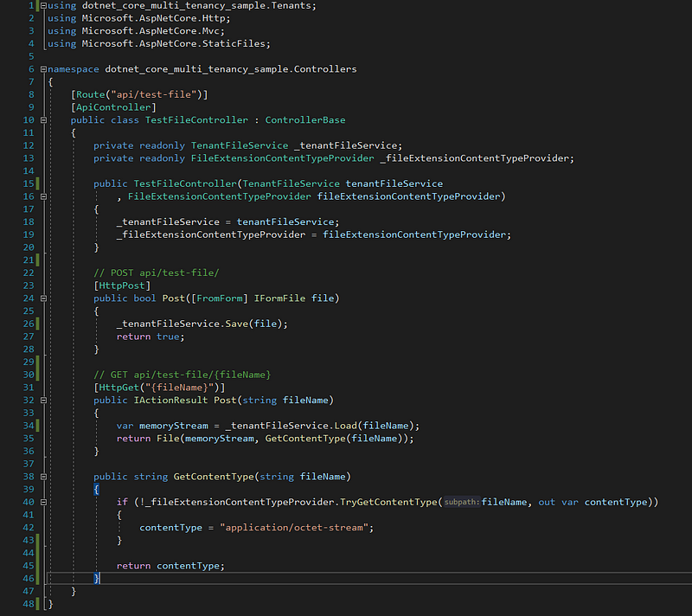Click line number 21 in the gutter
The height and width of the screenshot is (616, 692).
pos(29,260)
